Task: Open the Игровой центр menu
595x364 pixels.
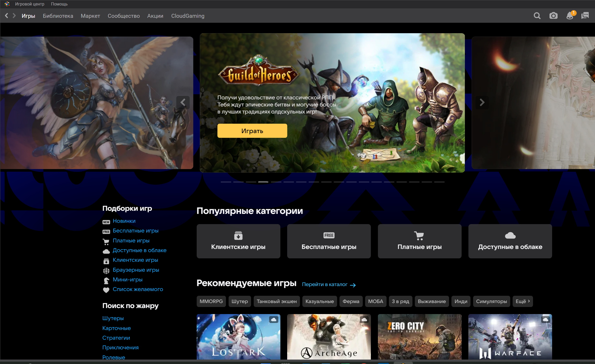Action: click(30, 4)
